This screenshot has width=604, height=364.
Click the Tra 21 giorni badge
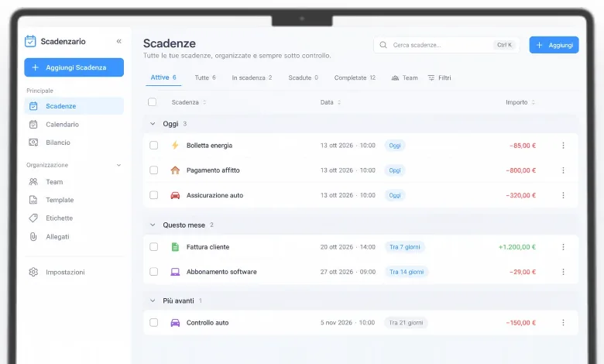click(x=406, y=323)
